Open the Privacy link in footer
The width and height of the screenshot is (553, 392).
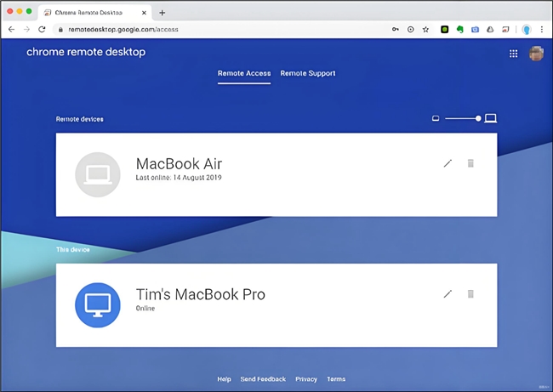(x=306, y=379)
